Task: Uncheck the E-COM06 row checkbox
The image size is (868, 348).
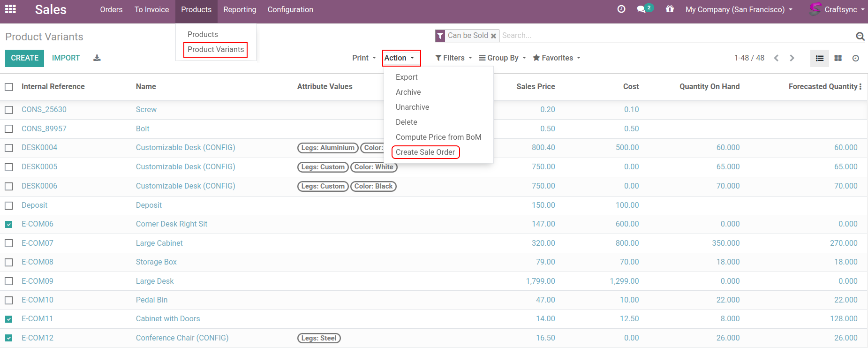Action: 9,224
